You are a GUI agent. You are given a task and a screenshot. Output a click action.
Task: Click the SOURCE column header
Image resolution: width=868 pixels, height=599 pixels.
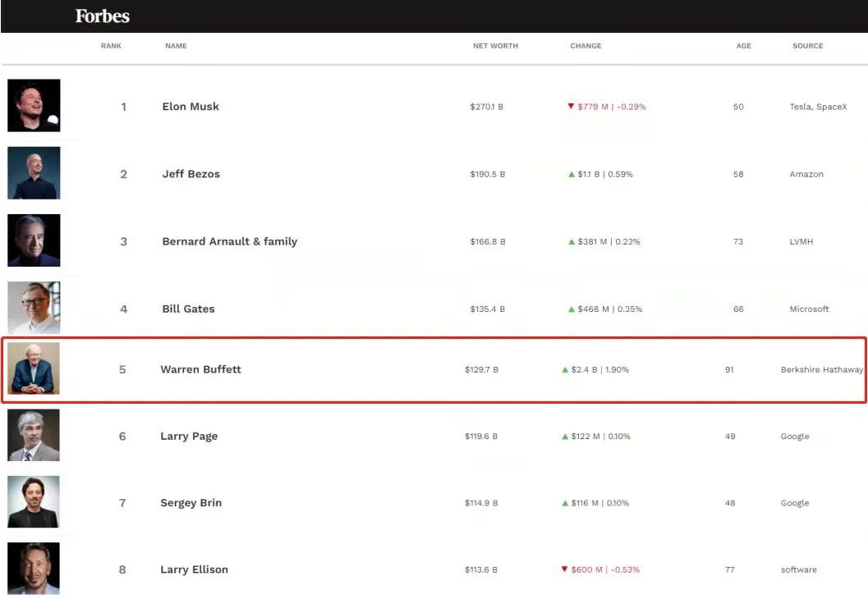pyautogui.click(x=807, y=46)
